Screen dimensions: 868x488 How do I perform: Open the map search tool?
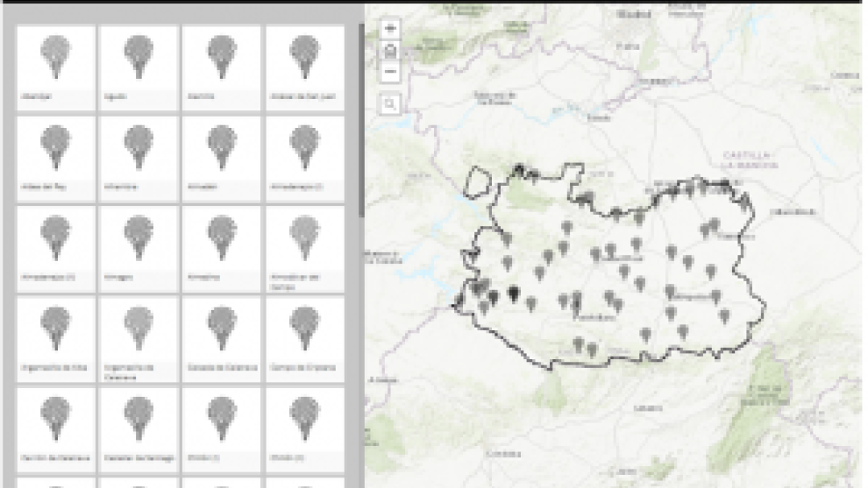click(390, 104)
